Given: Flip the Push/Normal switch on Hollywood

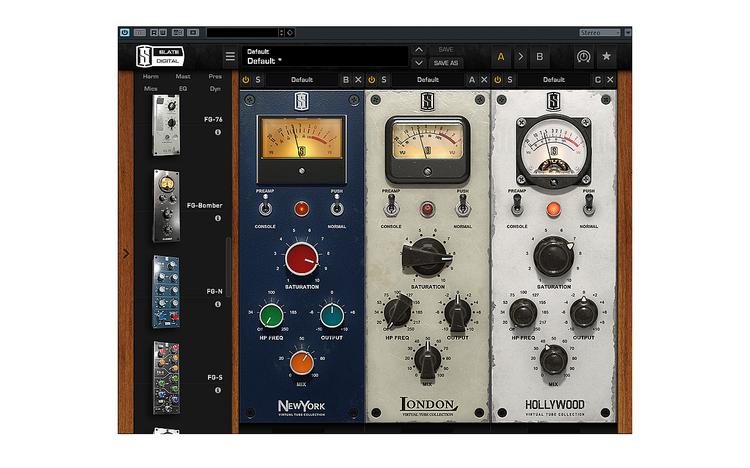Looking at the screenshot, I should [x=589, y=205].
